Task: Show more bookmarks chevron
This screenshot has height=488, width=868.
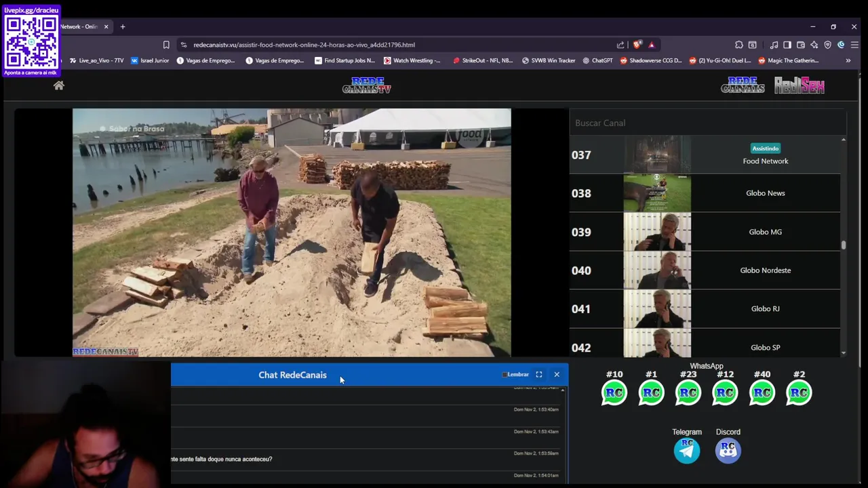Action: tap(848, 60)
